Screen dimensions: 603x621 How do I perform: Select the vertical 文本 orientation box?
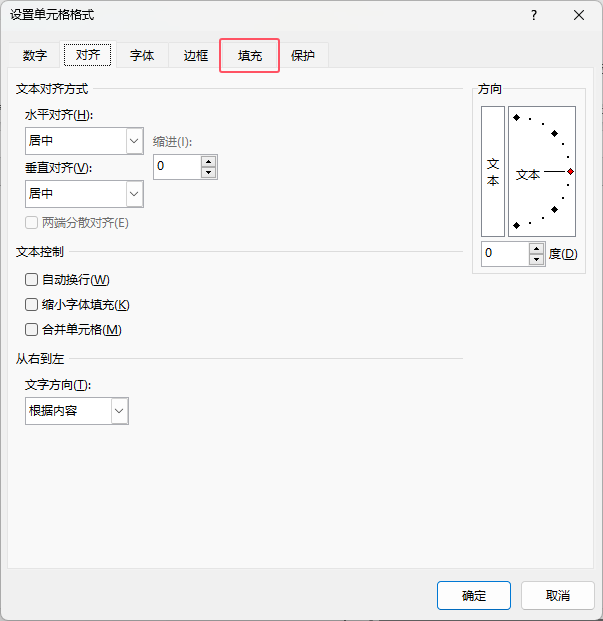[493, 171]
